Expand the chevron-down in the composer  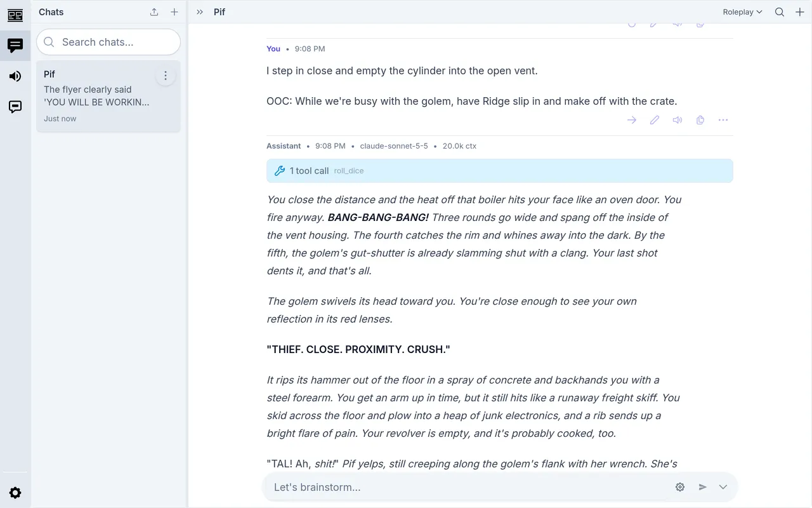click(x=723, y=487)
